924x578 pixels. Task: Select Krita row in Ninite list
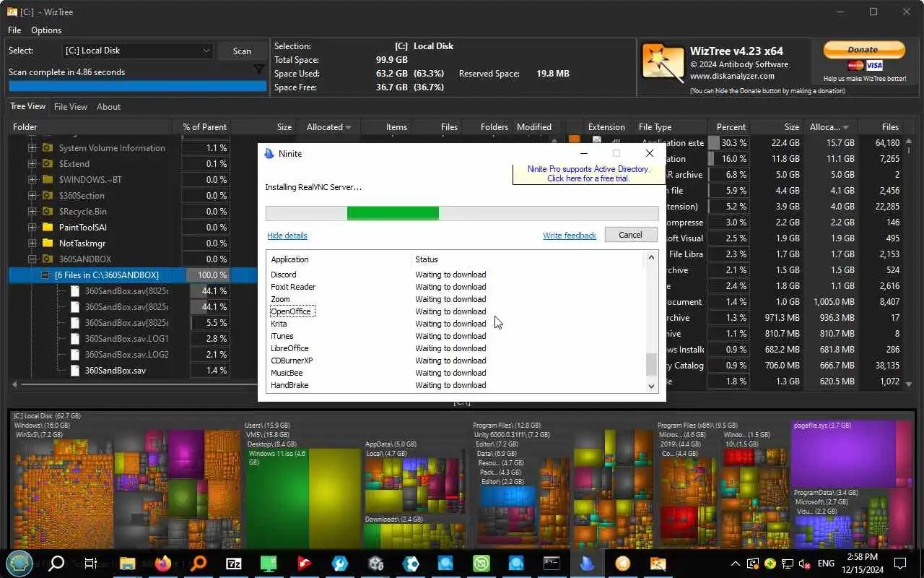[x=455, y=324]
